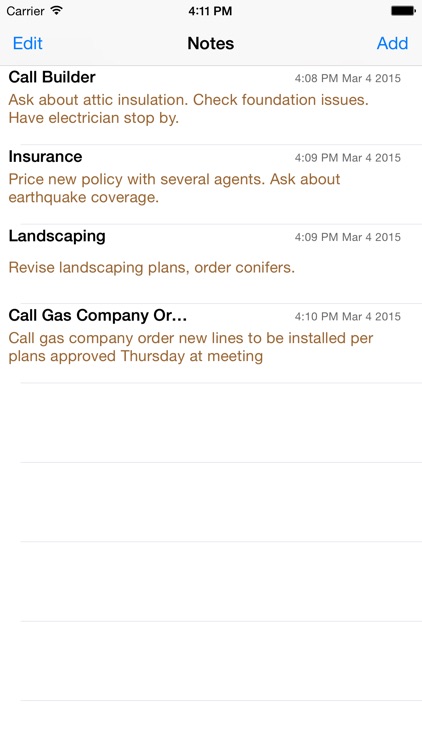
Task: Tap the Add button
Action: tap(392, 44)
